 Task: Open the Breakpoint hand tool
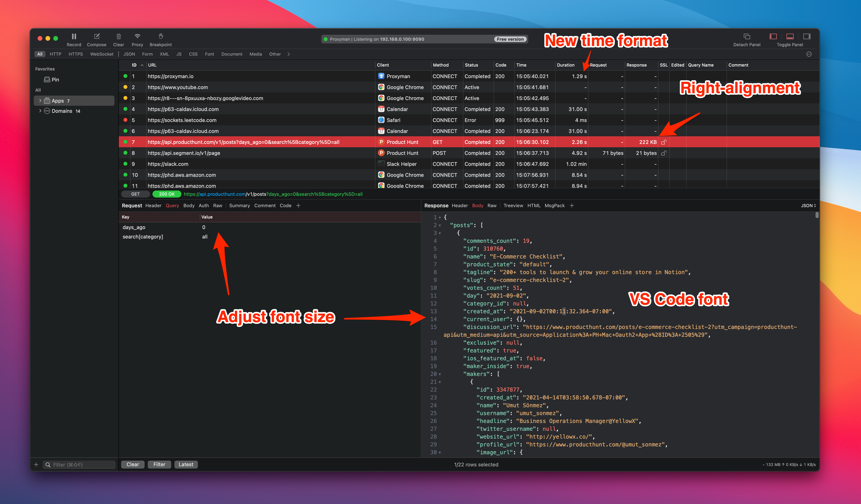tap(161, 40)
